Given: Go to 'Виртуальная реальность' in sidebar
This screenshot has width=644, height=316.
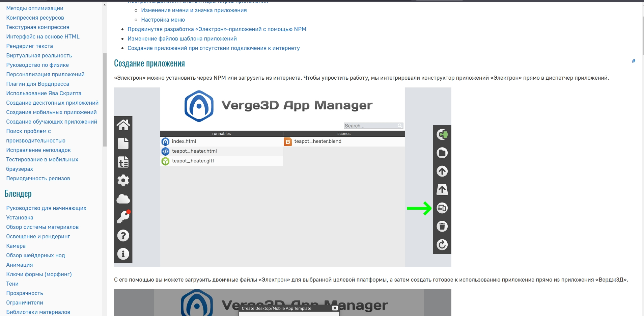Looking at the screenshot, I should click(39, 55).
